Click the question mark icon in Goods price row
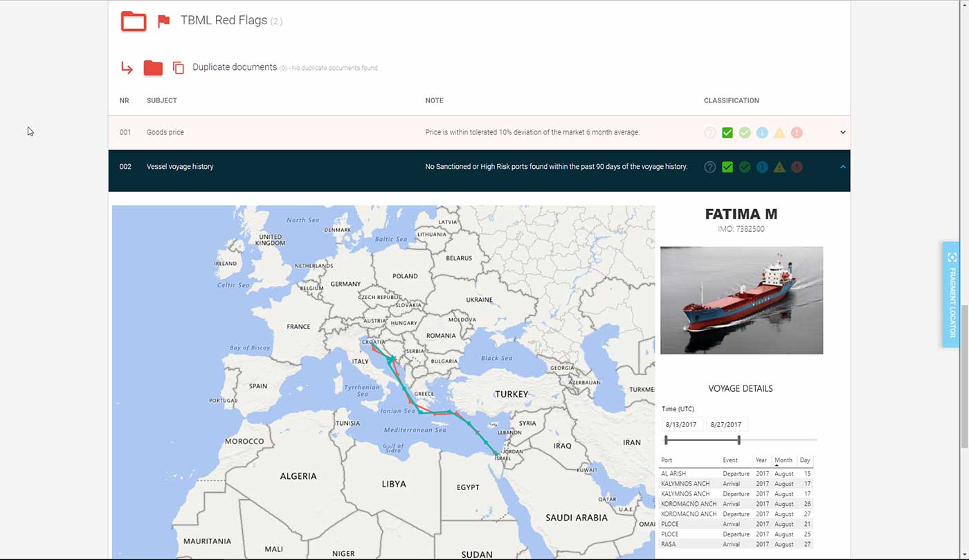This screenshot has height=560, width=969. 709,132
